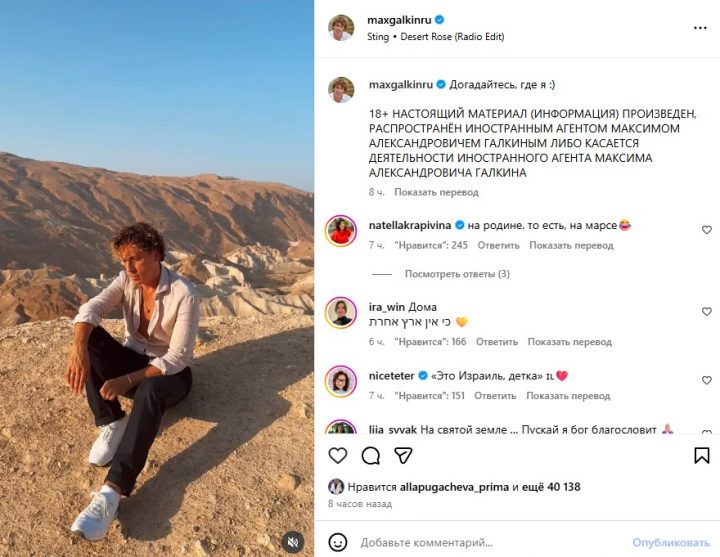Image resolution: width=720 pixels, height=557 pixels.
Task: Like ira_win's comment
Action: tap(706, 312)
